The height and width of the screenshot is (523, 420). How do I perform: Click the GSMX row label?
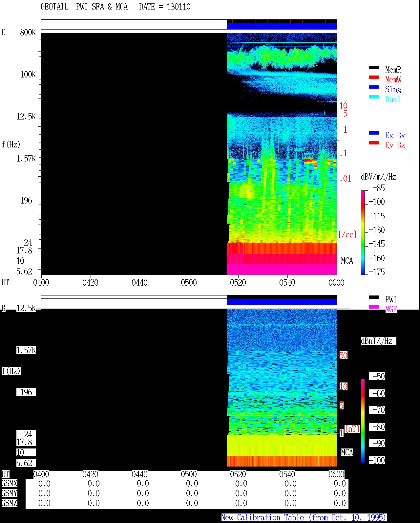[x=9, y=483]
